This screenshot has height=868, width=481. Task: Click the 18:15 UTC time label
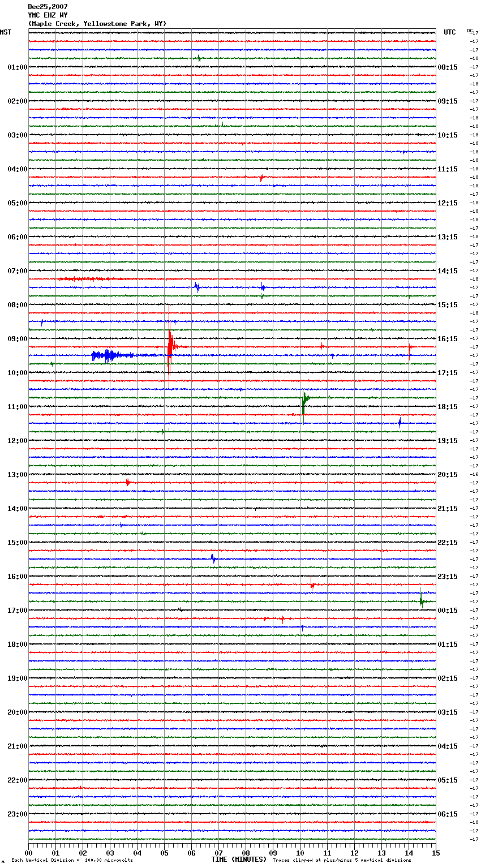tap(448, 407)
